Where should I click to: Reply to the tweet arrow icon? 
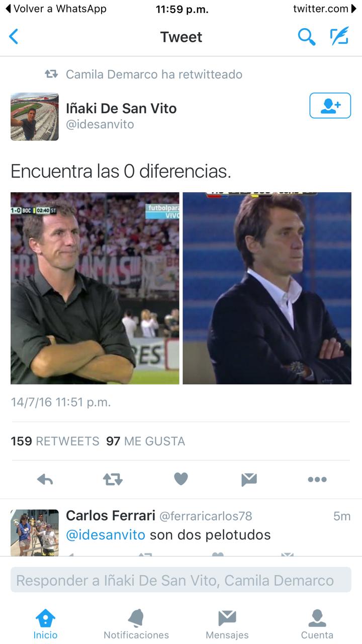(45, 479)
